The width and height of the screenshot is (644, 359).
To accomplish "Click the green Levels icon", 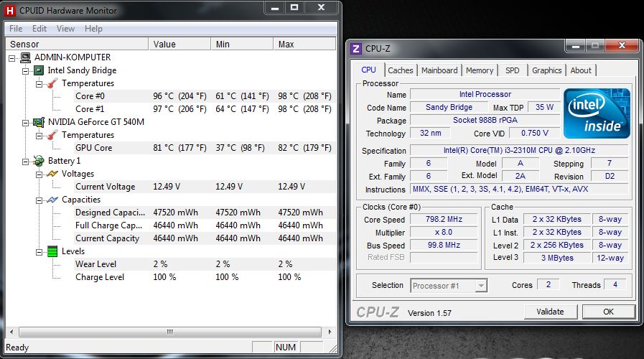I will click(52, 251).
